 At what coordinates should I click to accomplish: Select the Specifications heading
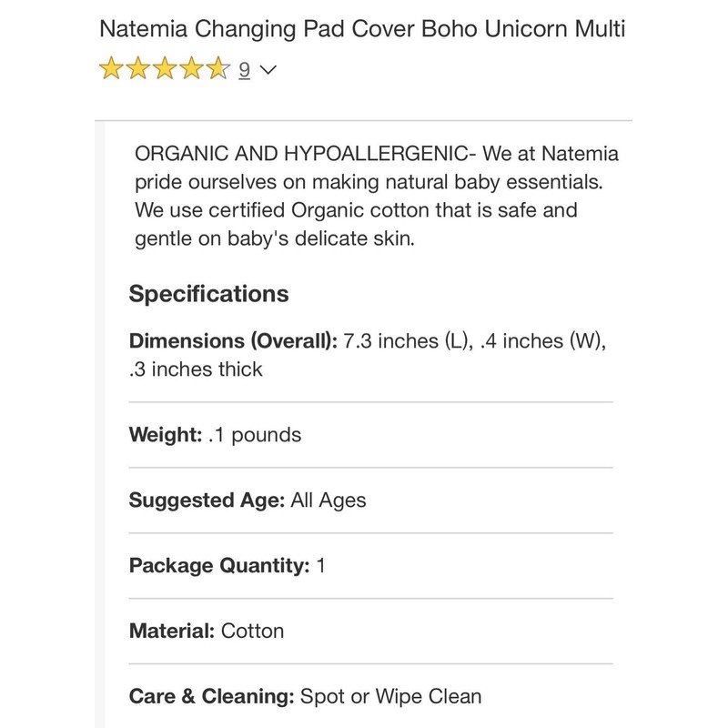(x=208, y=294)
